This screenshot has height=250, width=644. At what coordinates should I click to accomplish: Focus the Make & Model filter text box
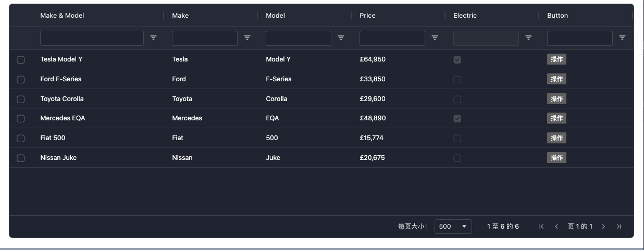pyautogui.click(x=92, y=38)
